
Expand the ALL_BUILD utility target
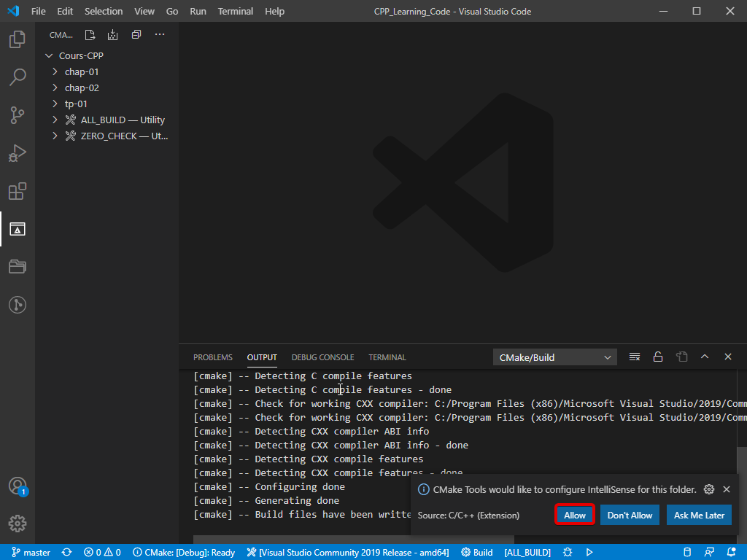[x=55, y=120]
